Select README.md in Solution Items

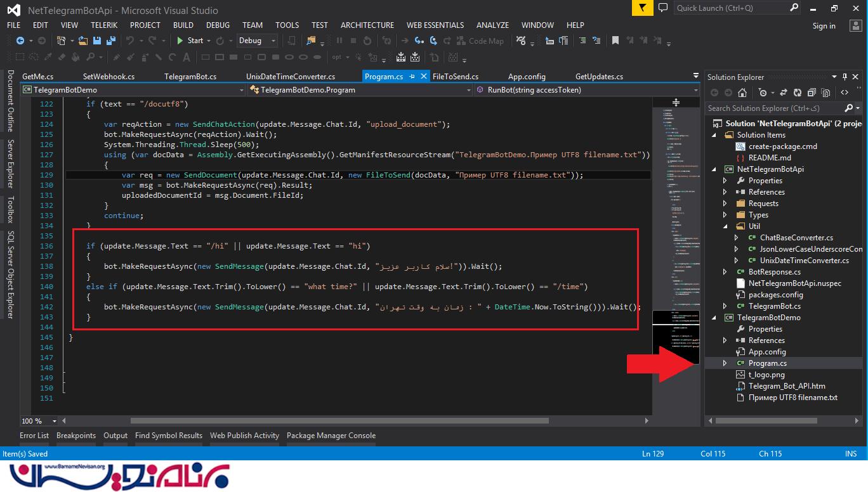click(x=770, y=158)
